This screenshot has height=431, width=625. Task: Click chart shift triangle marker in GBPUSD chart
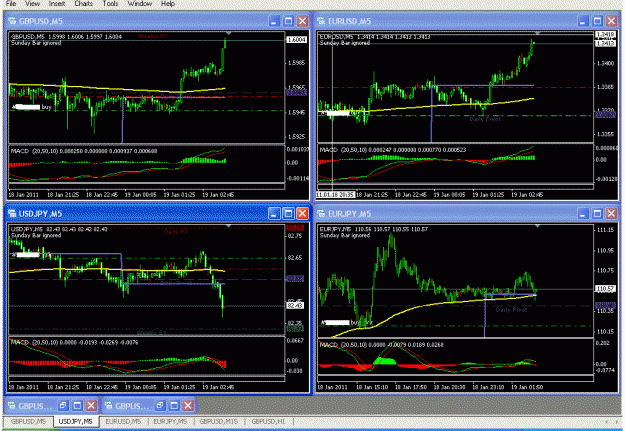(228, 33)
